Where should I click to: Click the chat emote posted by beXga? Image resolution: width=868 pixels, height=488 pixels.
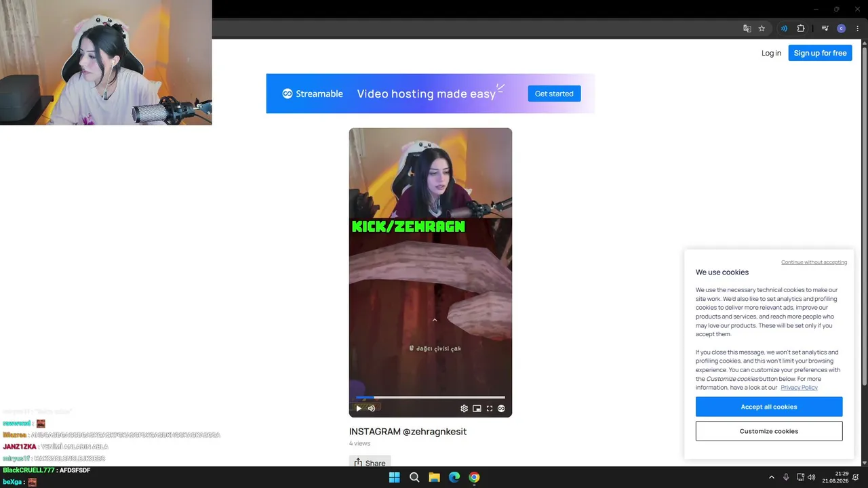click(32, 482)
